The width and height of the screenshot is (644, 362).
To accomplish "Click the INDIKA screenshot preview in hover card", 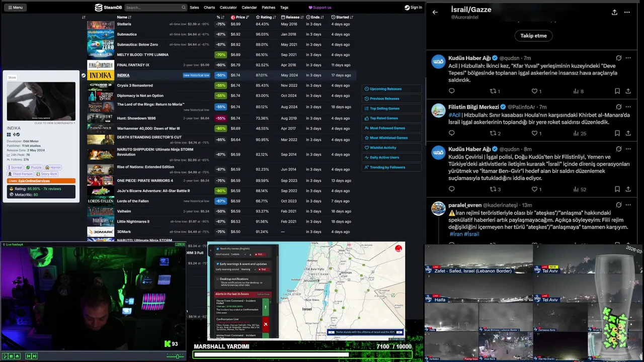I will (41, 101).
